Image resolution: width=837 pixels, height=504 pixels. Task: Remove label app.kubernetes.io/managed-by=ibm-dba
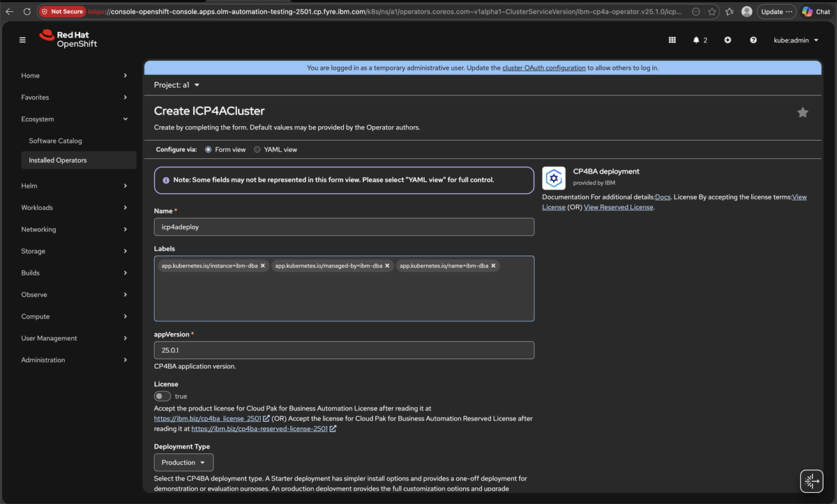pyautogui.click(x=387, y=266)
